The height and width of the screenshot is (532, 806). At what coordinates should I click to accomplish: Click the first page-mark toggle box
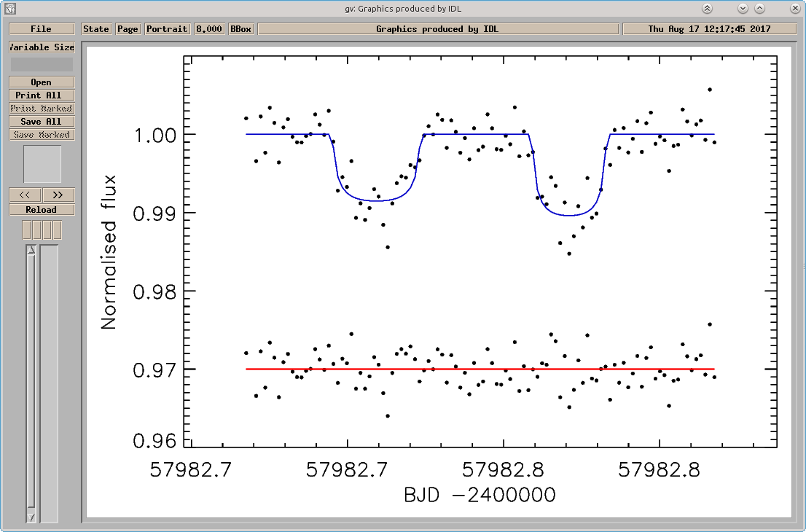27,230
